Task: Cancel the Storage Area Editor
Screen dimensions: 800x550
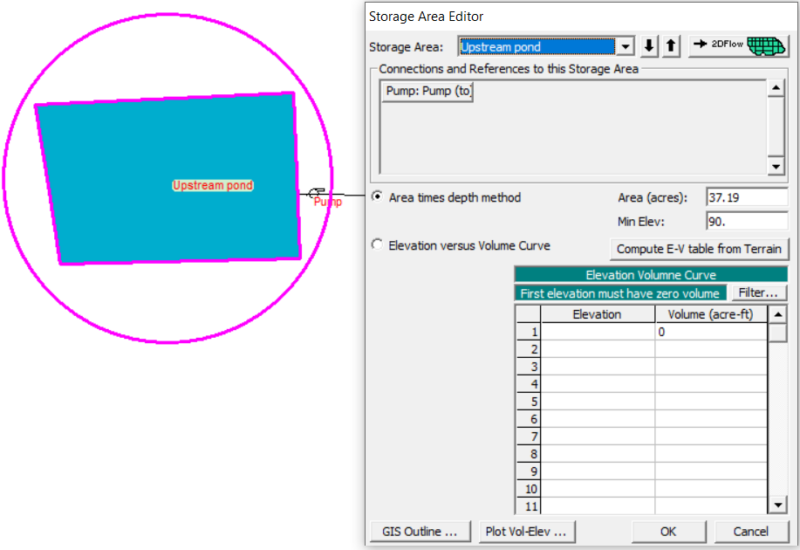Action: pyautogui.click(x=750, y=531)
